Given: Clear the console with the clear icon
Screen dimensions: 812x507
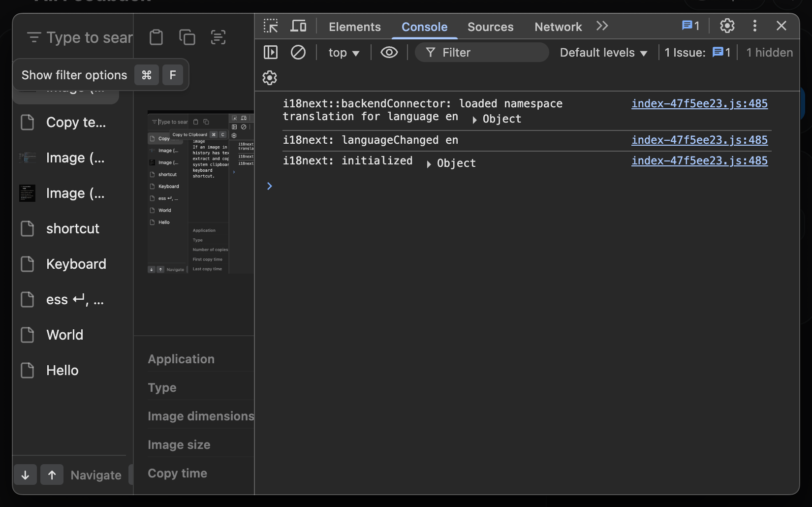Looking at the screenshot, I should coord(298,52).
